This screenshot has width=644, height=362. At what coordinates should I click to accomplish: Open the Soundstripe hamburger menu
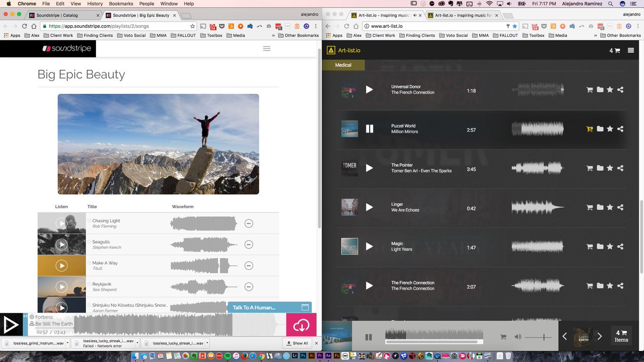[x=267, y=48]
